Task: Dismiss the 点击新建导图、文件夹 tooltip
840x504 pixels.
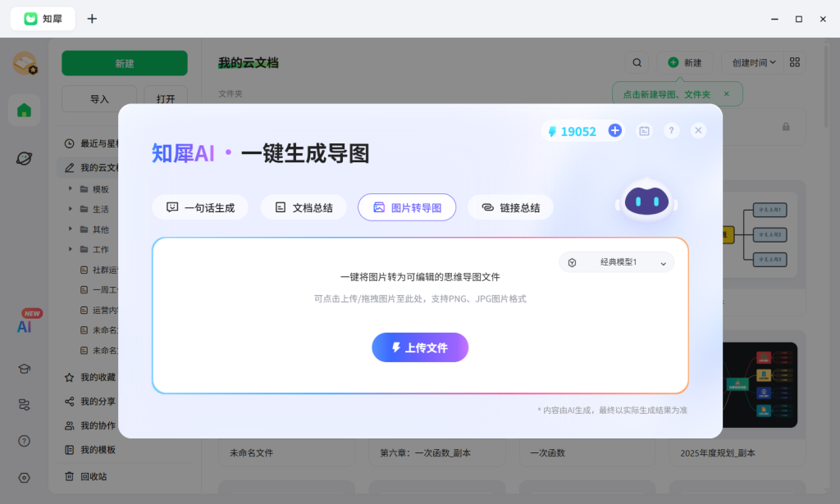Action: 727,93
